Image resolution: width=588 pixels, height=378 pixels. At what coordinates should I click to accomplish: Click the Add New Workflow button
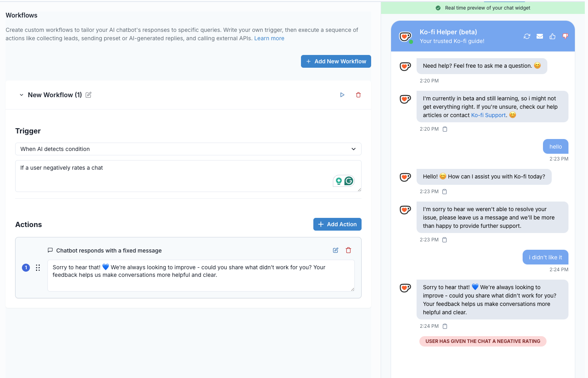[x=336, y=61]
